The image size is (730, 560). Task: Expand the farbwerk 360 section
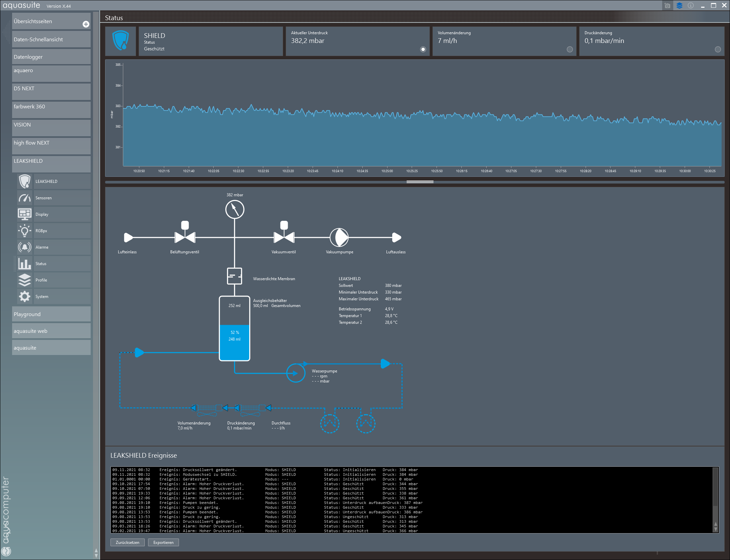[x=51, y=110]
